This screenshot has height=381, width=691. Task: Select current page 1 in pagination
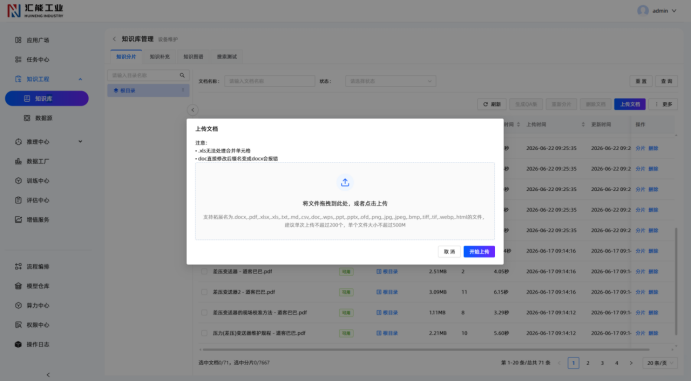[x=573, y=363]
